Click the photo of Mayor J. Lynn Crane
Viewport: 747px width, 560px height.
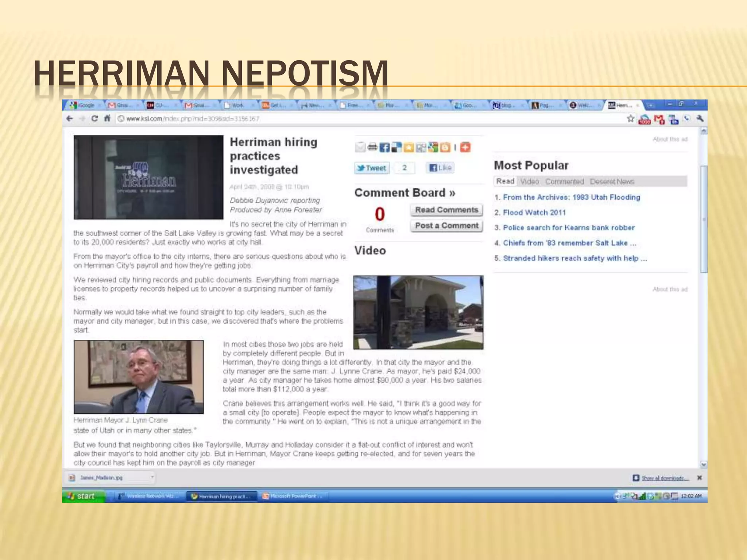(x=139, y=377)
